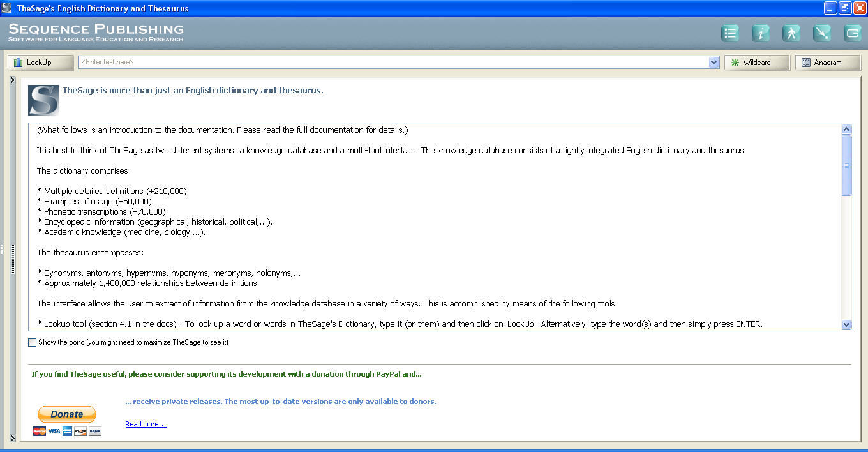
Task: Click line 'Phonetic transcriptions (+70,000)'
Action: pos(103,211)
